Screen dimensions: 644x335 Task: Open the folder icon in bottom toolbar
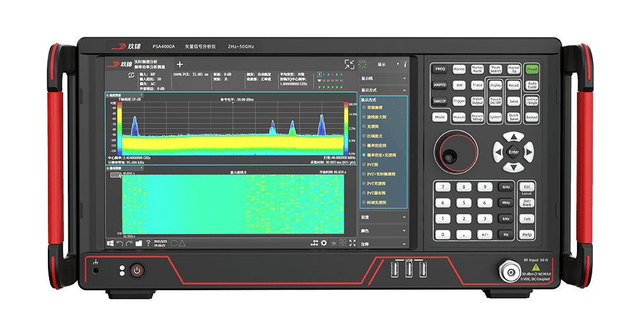(x=139, y=244)
